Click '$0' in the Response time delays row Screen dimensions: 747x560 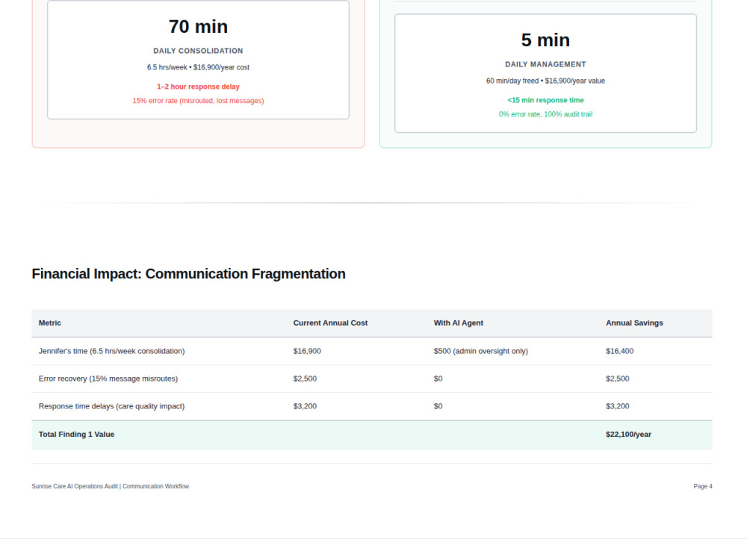tap(438, 406)
